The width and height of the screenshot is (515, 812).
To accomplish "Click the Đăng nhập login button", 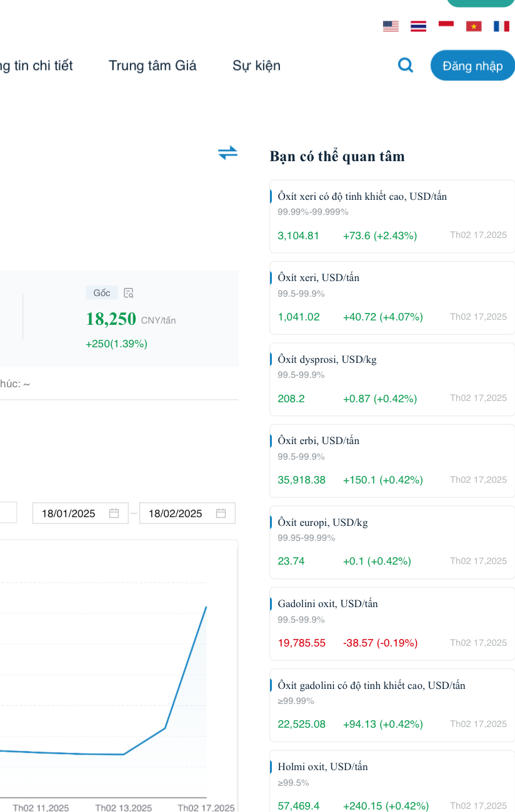I will [472, 66].
